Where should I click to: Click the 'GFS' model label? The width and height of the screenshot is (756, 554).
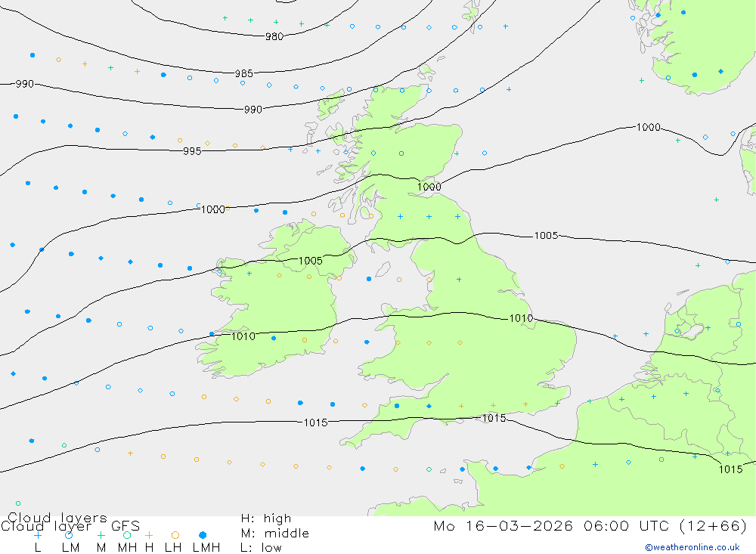click(x=125, y=526)
